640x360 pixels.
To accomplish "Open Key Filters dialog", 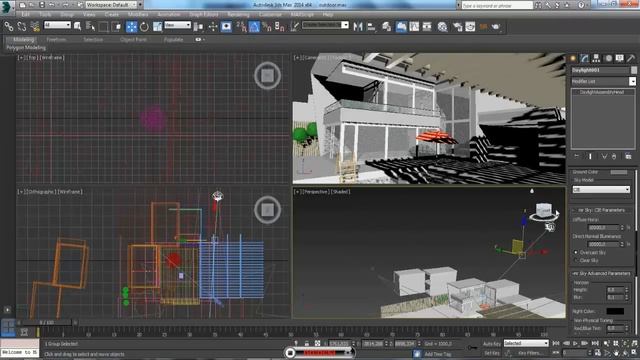I will click(x=530, y=353).
